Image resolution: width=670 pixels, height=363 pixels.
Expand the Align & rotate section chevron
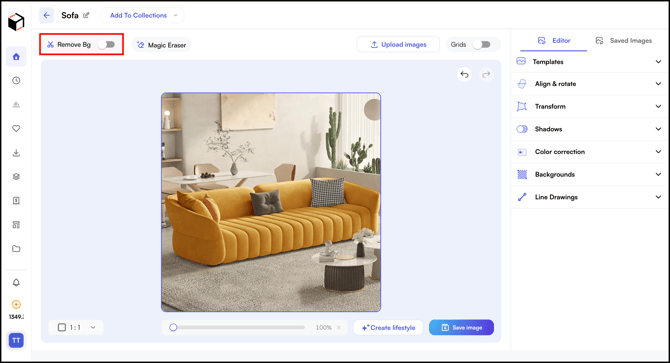658,84
